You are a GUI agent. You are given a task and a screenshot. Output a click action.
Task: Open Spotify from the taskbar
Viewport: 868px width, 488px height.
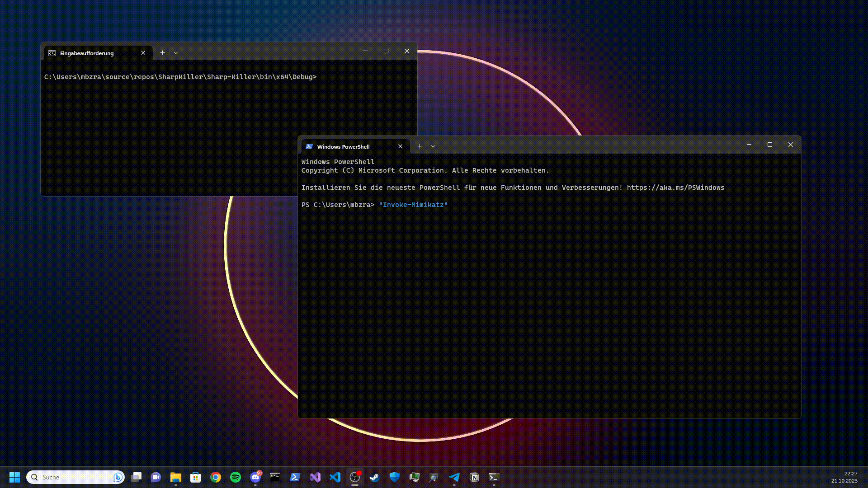tap(236, 477)
